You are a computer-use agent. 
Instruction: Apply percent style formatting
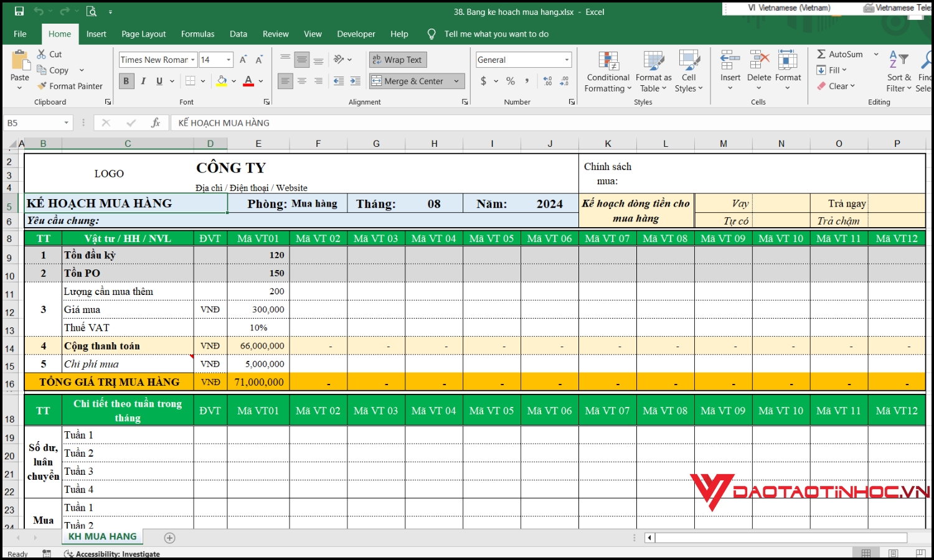[511, 81]
